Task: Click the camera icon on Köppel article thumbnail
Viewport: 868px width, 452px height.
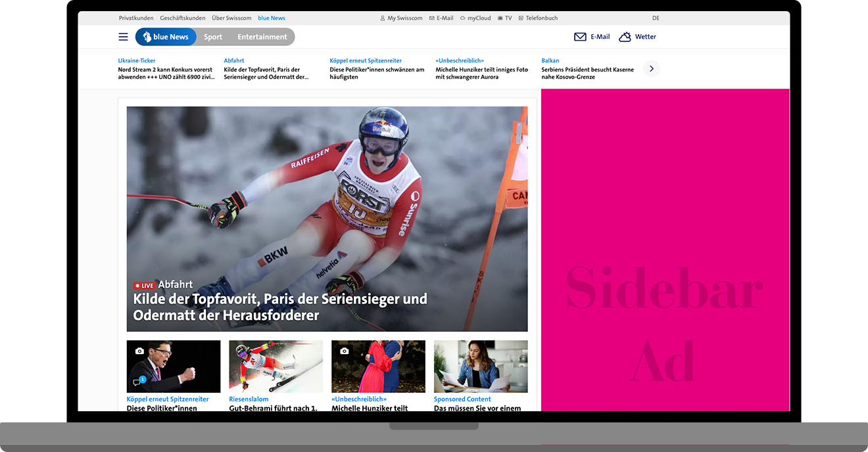Action: coord(138,351)
